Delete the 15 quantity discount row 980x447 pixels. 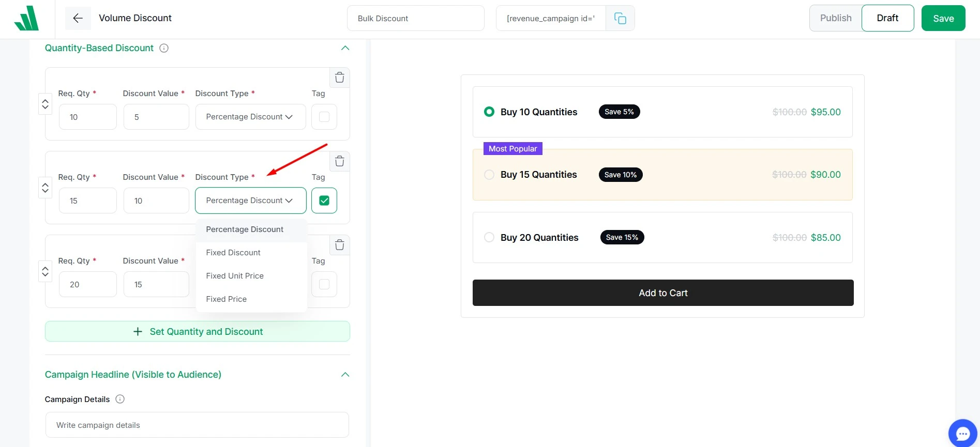point(340,161)
